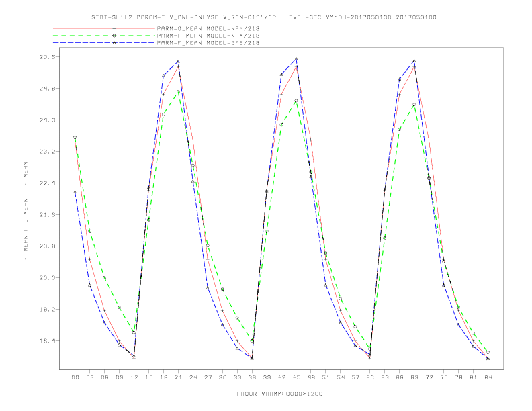Screen dimensions: 532x411
Task: Click the y-axis value 24.0
Action: point(48,120)
